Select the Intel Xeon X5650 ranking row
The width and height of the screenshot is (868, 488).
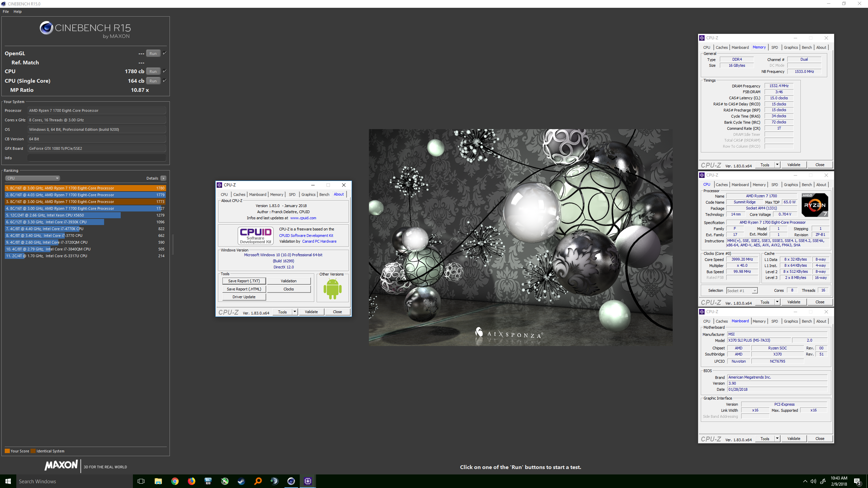click(85, 215)
